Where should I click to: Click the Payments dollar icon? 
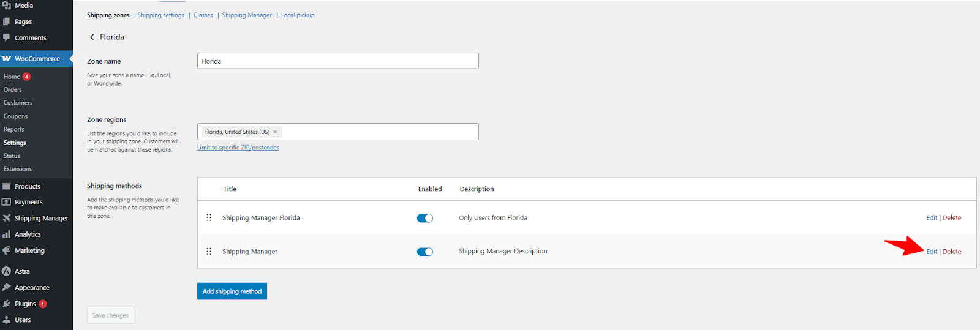[x=7, y=202]
